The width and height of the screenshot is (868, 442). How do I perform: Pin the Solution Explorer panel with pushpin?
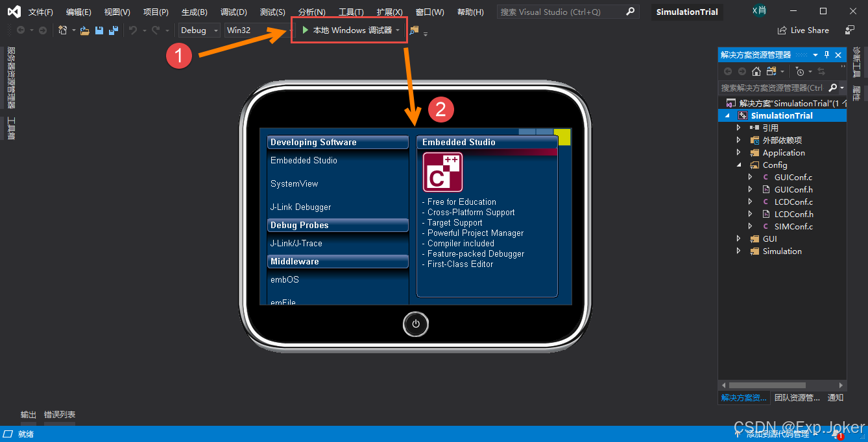pos(826,55)
